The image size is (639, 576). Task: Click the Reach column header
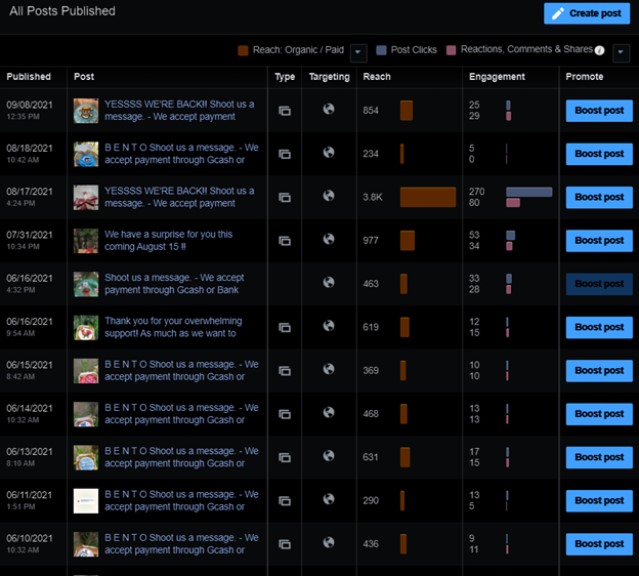point(377,77)
